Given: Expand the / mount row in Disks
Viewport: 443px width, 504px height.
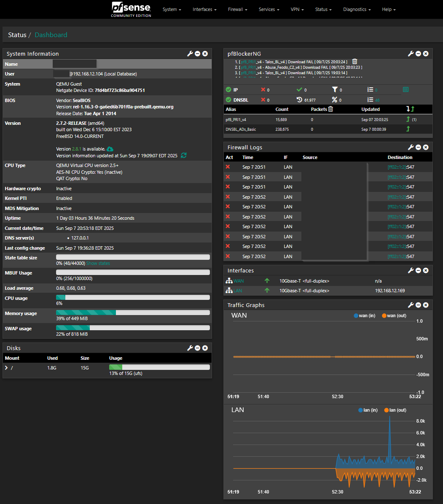Looking at the screenshot, I should click(6, 367).
